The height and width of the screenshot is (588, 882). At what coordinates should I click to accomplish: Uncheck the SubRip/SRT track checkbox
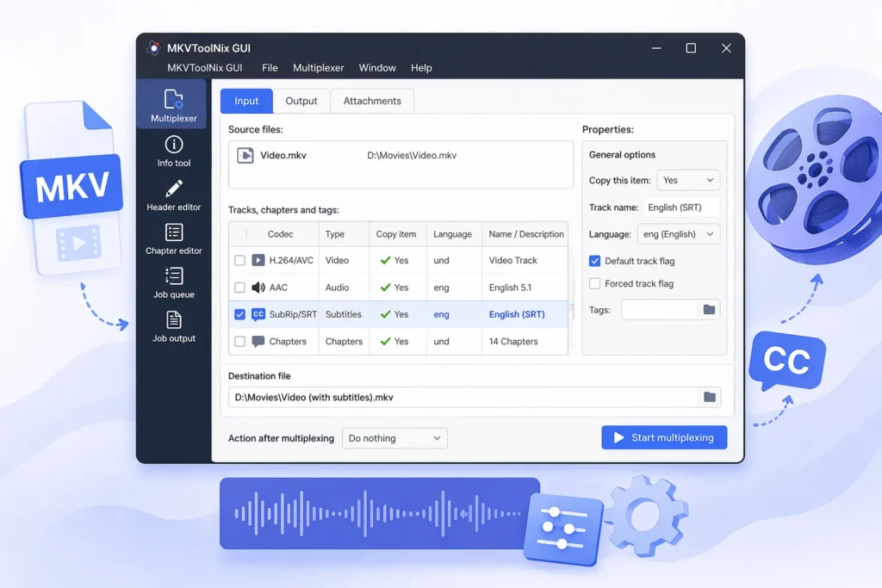pos(239,314)
